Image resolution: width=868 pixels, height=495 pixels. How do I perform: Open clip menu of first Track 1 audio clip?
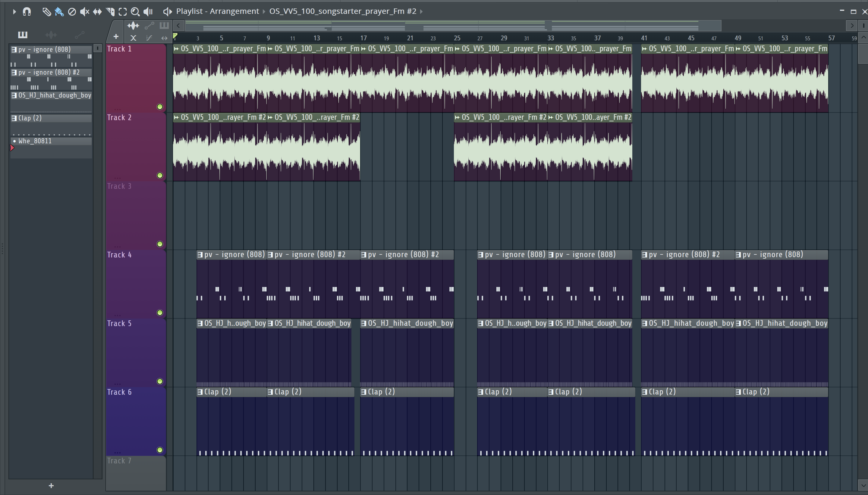pyautogui.click(x=176, y=49)
